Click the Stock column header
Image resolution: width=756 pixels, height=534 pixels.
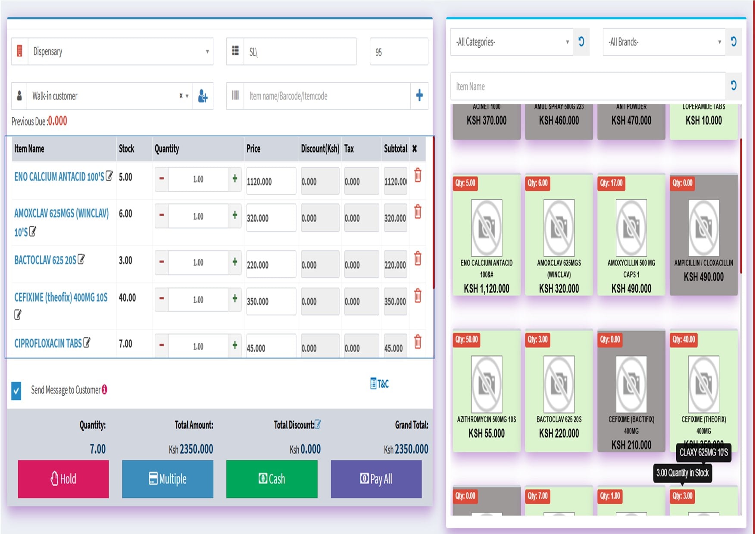point(127,149)
